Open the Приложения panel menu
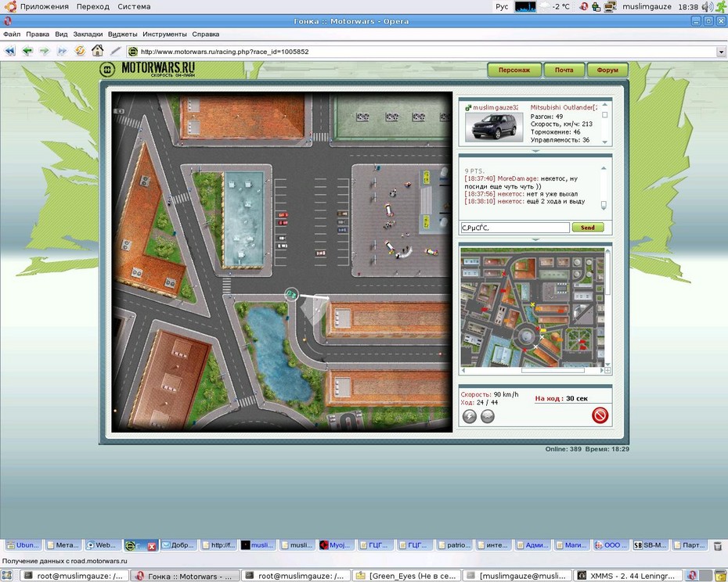This screenshot has height=582, width=728. (44, 6)
